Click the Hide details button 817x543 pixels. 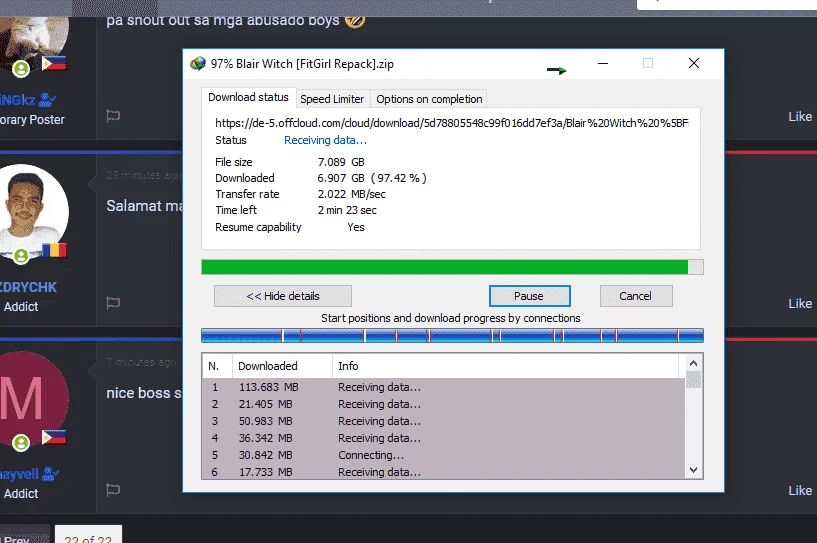[282, 296]
